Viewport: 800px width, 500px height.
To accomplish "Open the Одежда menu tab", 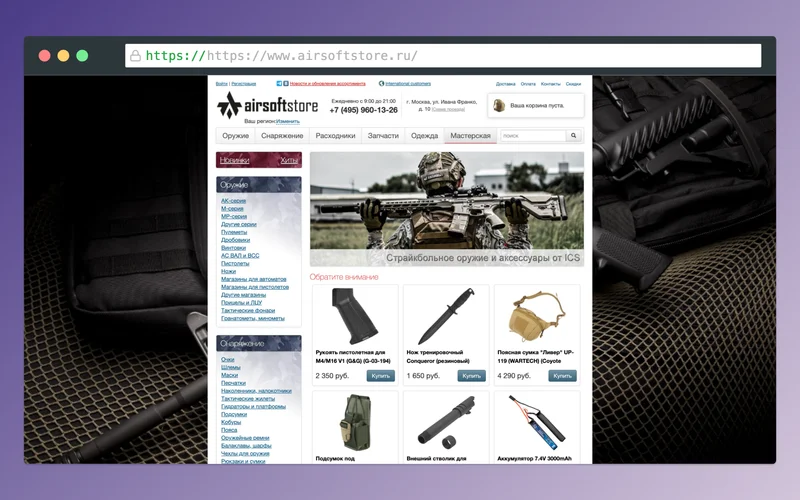I will point(424,136).
